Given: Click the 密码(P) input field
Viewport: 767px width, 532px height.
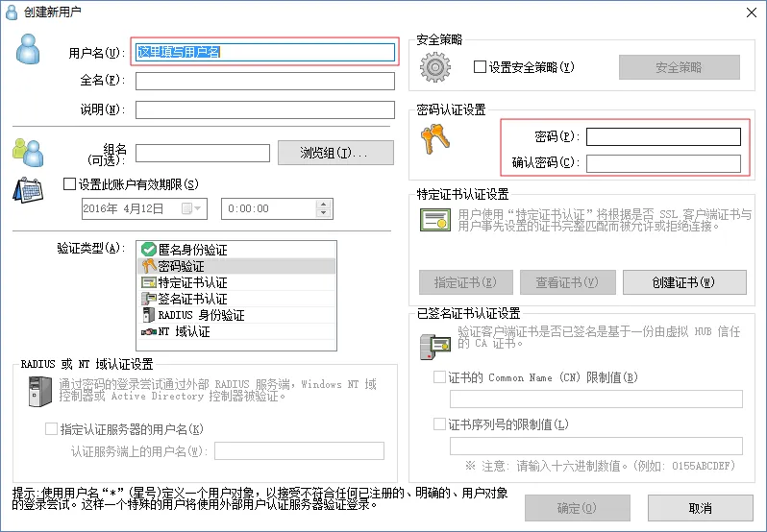Looking at the screenshot, I should 663,136.
